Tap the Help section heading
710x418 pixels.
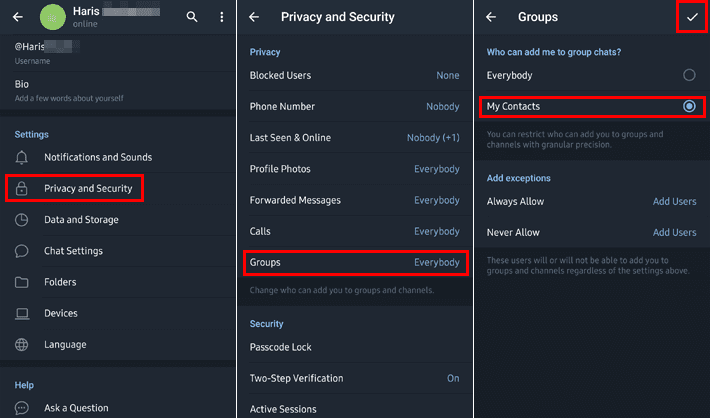click(x=24, y=385)
